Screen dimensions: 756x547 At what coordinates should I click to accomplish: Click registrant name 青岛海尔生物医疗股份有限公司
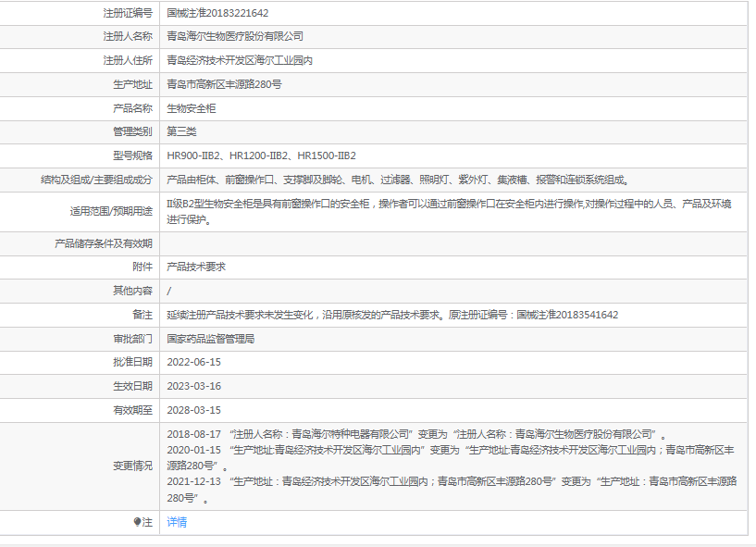[x=234, y=36]
